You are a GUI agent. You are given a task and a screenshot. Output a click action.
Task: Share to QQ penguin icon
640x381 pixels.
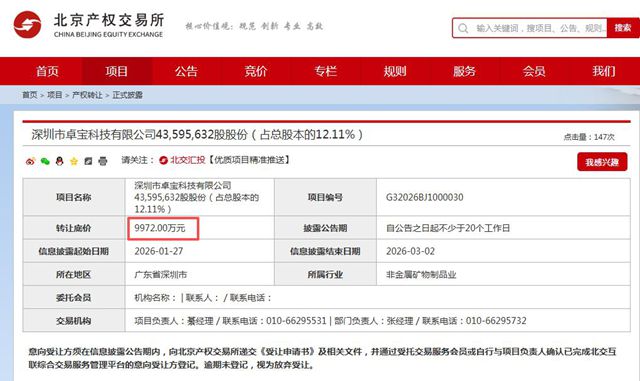pos(60,161)
